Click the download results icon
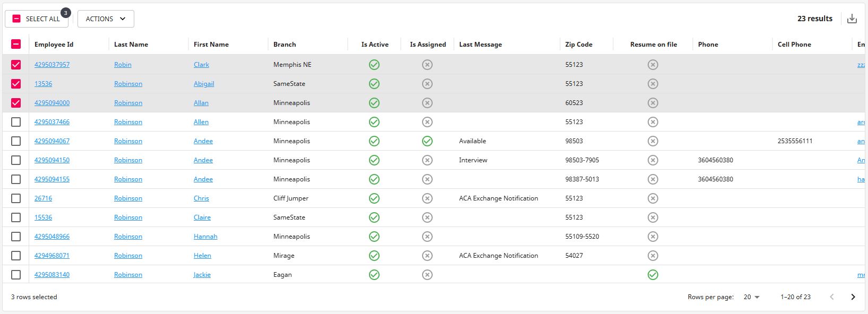 point(852,19)
